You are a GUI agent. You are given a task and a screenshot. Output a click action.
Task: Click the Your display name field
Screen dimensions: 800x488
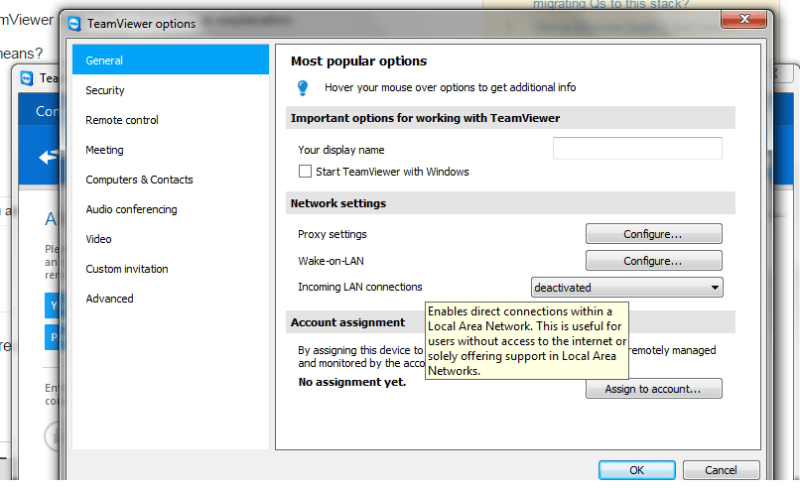click(637, 149)
